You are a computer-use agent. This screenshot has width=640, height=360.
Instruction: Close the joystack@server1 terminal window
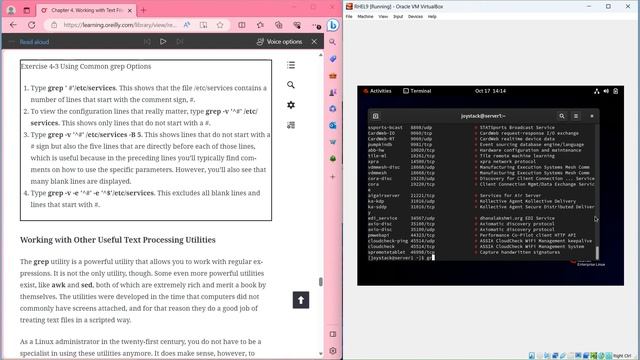point(592,116)
